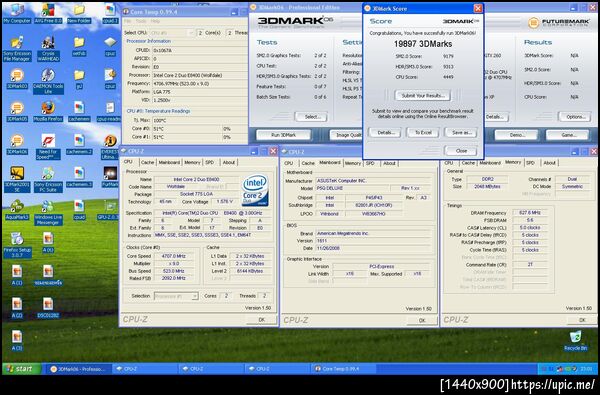
Task: Click OK in the memory timings CPU-Z window
Action: click(582, 320)
